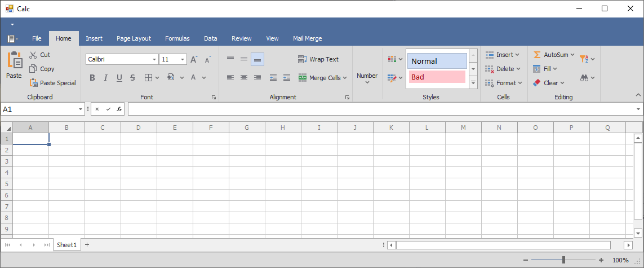Open the font size 11 dropdown
Viewport: 644px width, 268px height.
click(x=183, y=60)
